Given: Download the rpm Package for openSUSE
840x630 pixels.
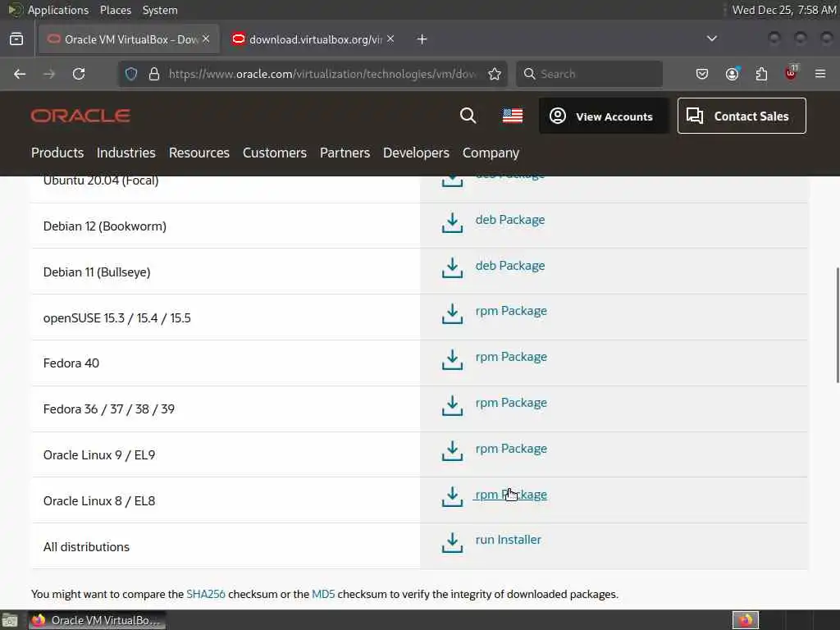Looking at the screenshot, I should point(511,311).
